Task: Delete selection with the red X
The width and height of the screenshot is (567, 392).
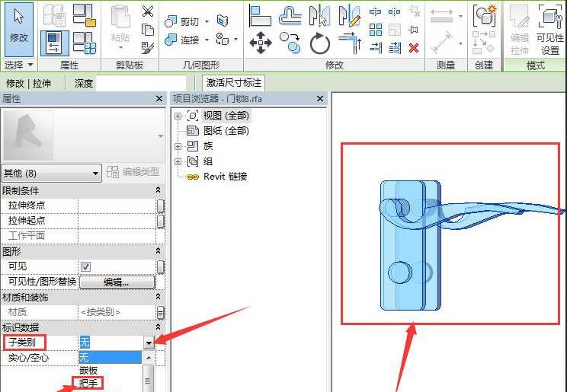Action: coord(414,48)
